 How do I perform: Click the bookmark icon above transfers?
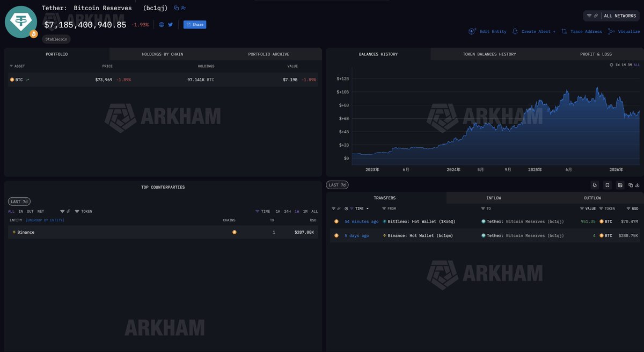pos(608,185)
